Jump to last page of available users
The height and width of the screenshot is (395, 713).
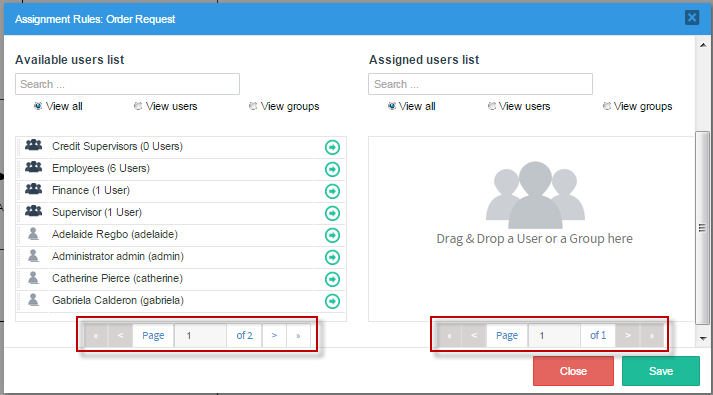tap(298, 335)
